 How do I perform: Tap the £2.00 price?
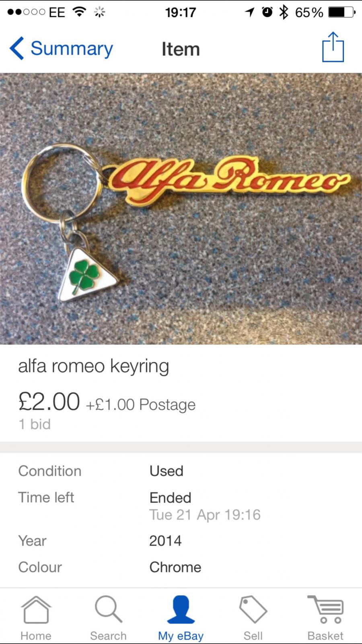pyautogui.click(x=49, y=402)
